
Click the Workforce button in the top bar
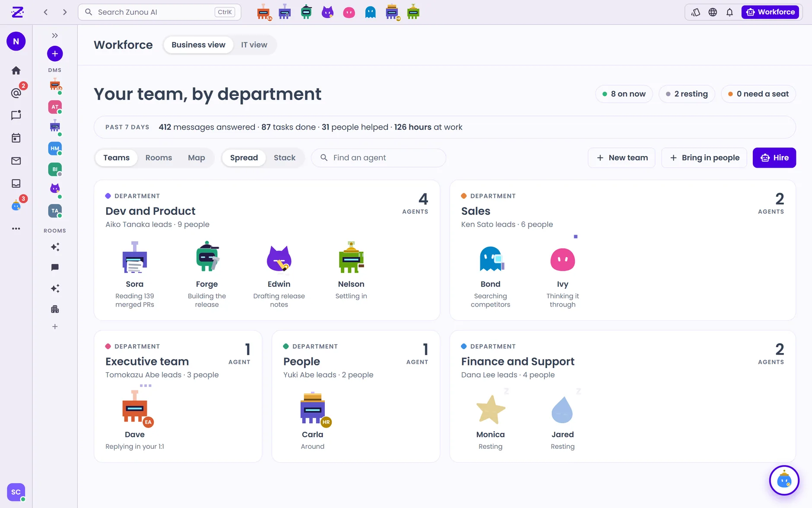pos(770,12)
